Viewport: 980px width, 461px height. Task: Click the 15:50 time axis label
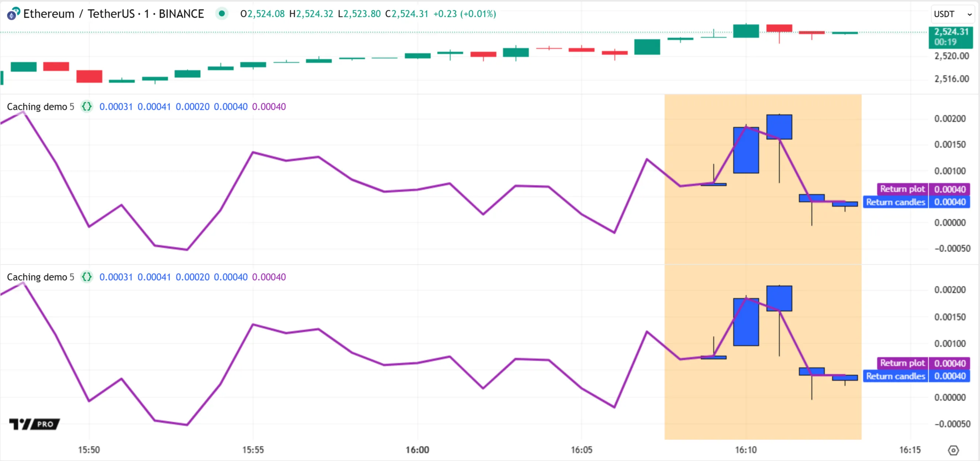point(89,450)
